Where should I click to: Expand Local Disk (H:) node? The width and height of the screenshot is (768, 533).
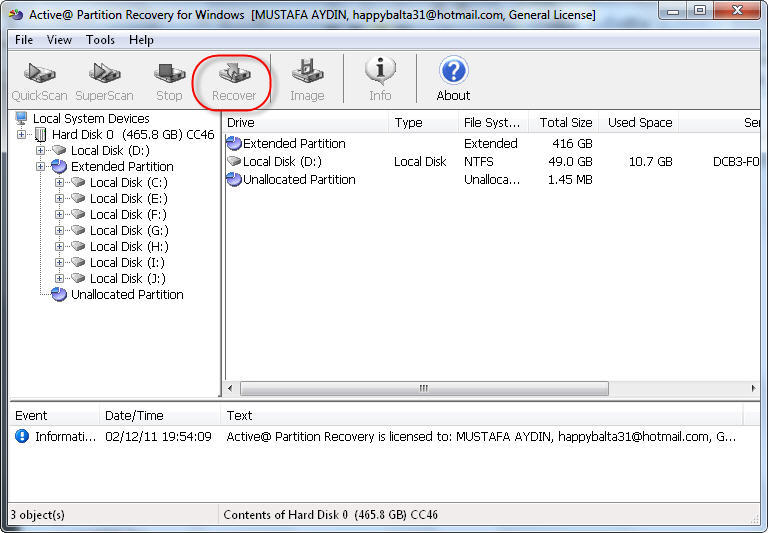click(x=59, y=246)
